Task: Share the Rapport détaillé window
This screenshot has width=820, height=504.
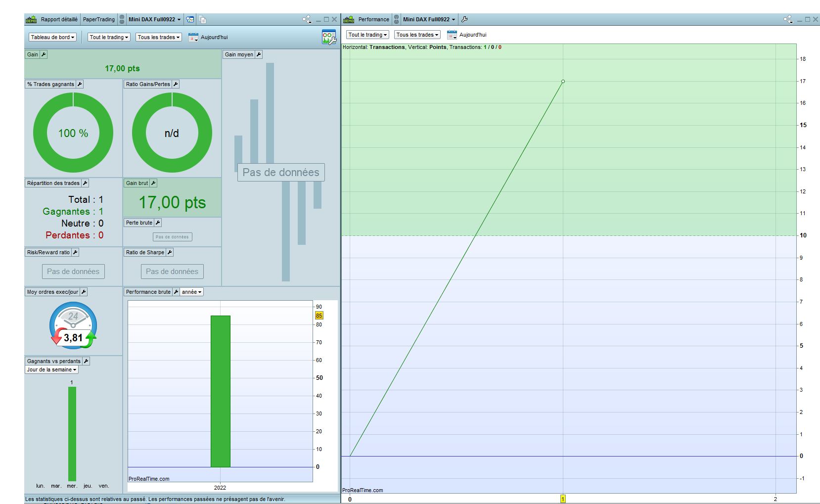Action: (x=307, y=19)
